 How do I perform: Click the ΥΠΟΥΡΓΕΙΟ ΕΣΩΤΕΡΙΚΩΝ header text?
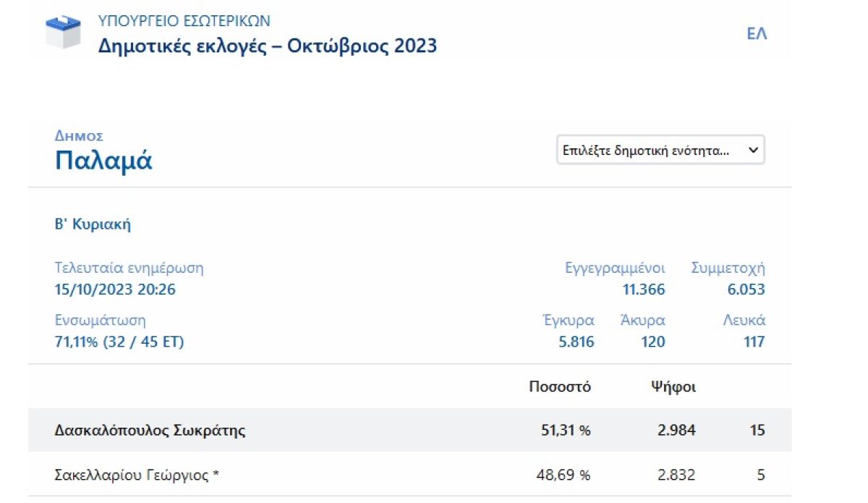click(x=184, y=21)
